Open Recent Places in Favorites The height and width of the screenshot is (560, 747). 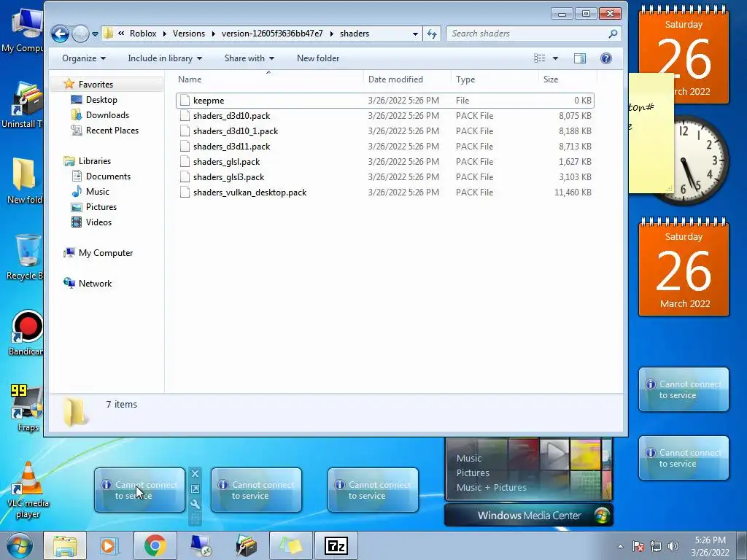104,130
